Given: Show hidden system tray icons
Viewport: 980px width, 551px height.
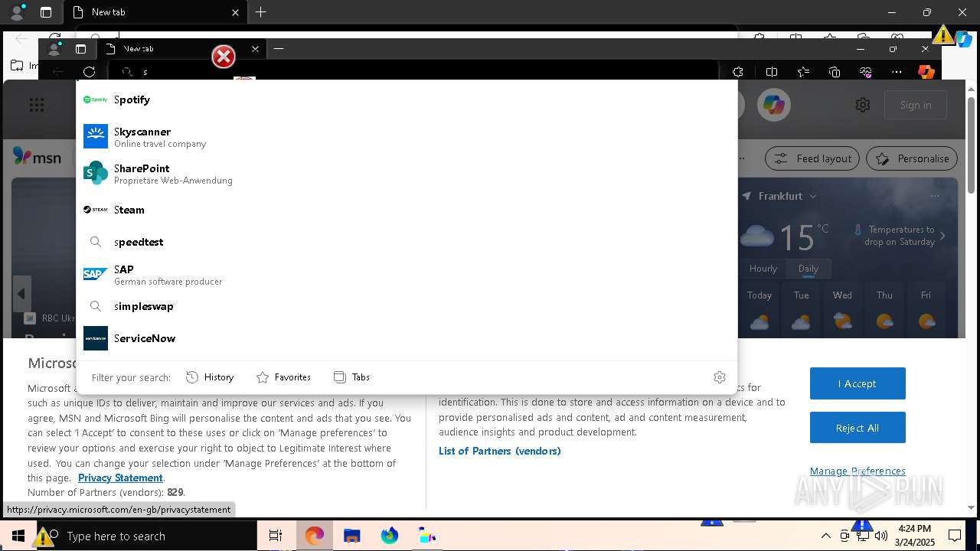Looking at the screenshot, I should coord(825,536).
